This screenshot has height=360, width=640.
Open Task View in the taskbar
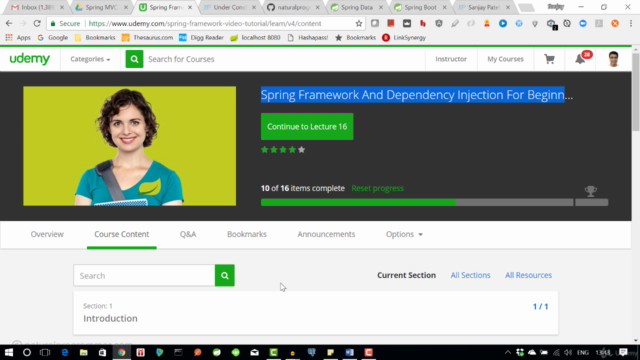click(45, 352)
